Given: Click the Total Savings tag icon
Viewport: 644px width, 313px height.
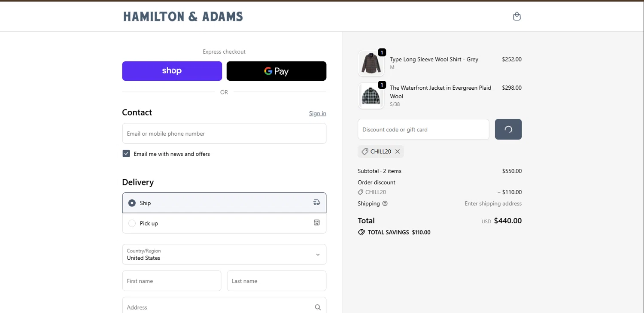Looking at the screenshot, I should tap(361, 232).
